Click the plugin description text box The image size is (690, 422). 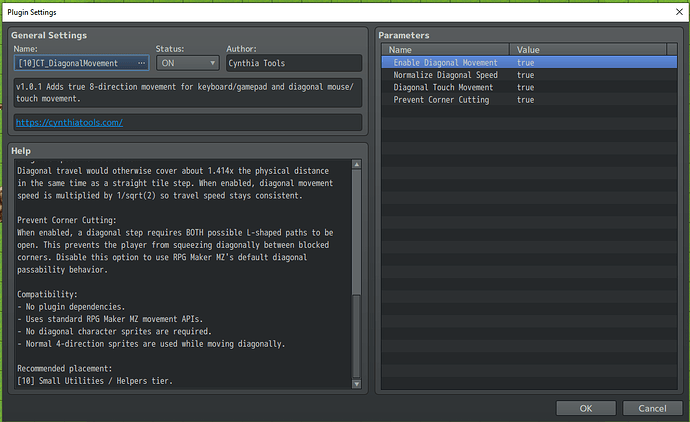pos(188,93)
